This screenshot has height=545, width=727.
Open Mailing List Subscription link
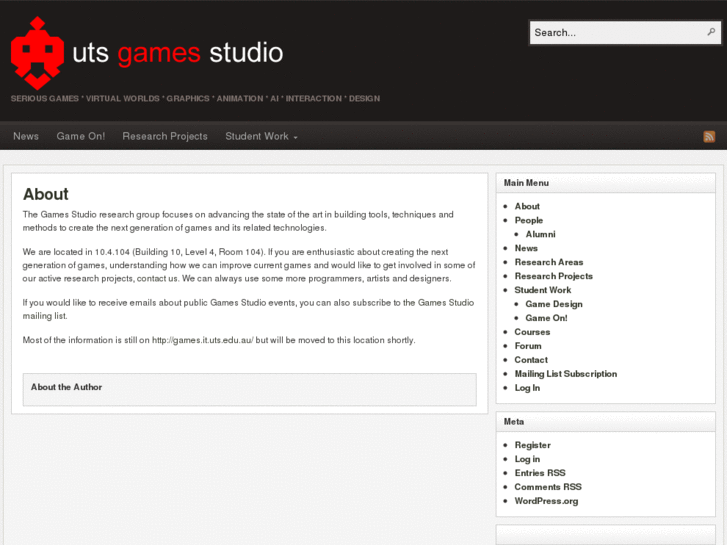point(566,374)
